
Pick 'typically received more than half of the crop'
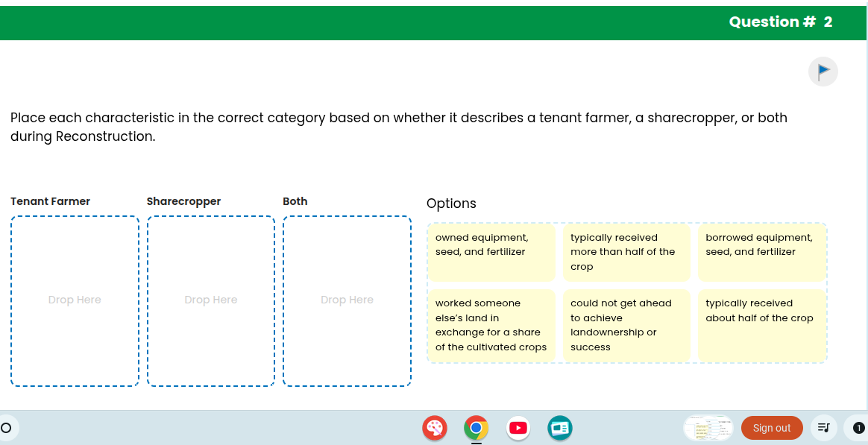tap(626, 252)
